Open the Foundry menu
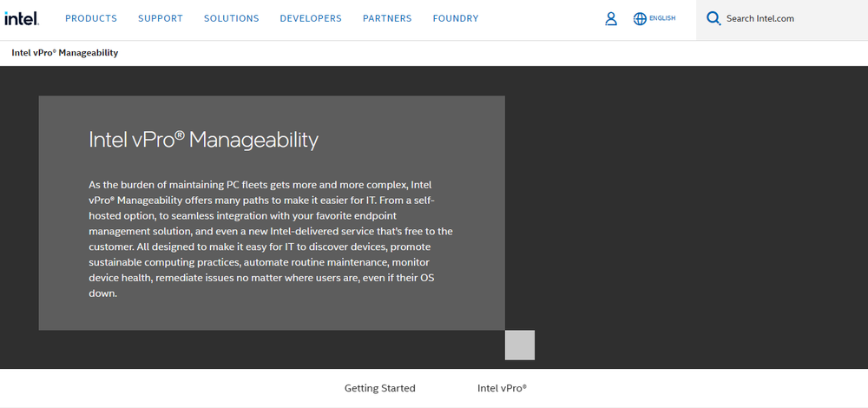Image resolution: width=868 pixels, height=408 pixels. pyautogui.click(x=456, y=19)
